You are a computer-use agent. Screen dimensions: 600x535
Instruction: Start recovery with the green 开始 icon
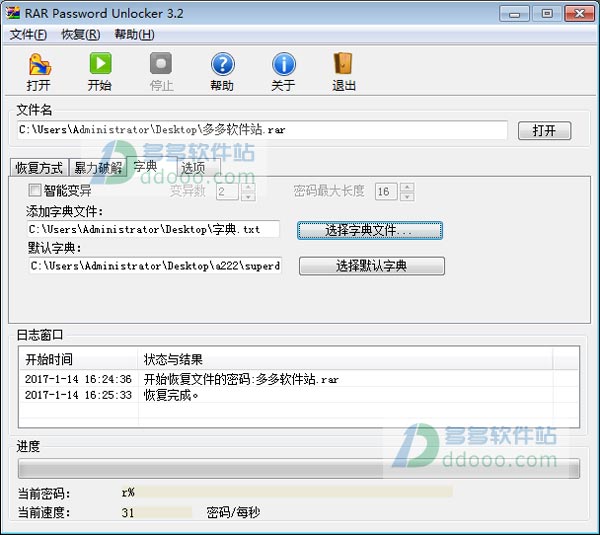pyautogui.click(x=100, y=64)
